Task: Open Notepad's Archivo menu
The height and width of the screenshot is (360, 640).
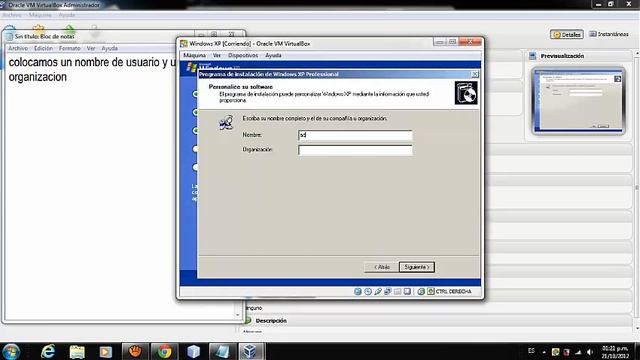Action: tap(18, 48)
